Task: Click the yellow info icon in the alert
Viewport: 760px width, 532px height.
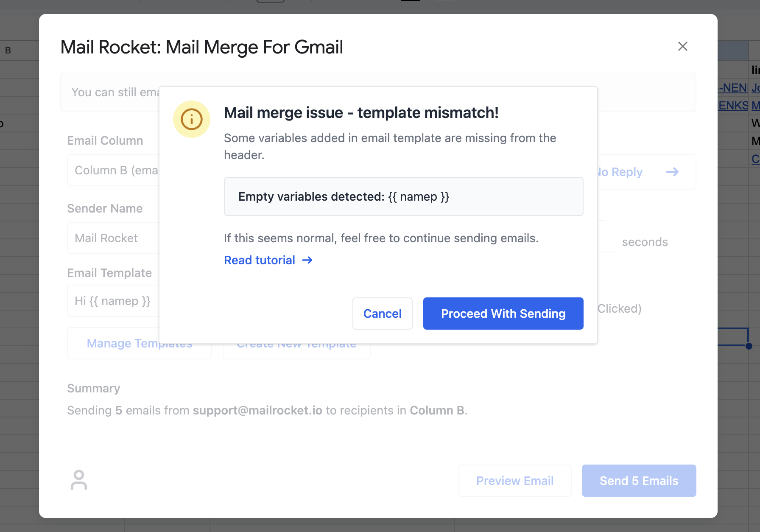Action: click(192, 119)
